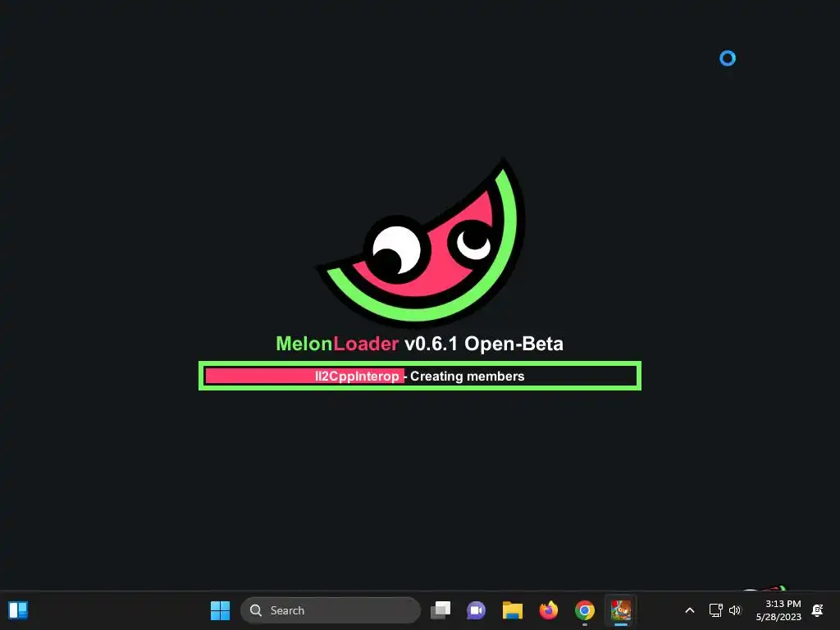The width and height of the screenshot is (840, 630).
Task: Open clock showing 3:13 PM
Action: pos(778,610)
